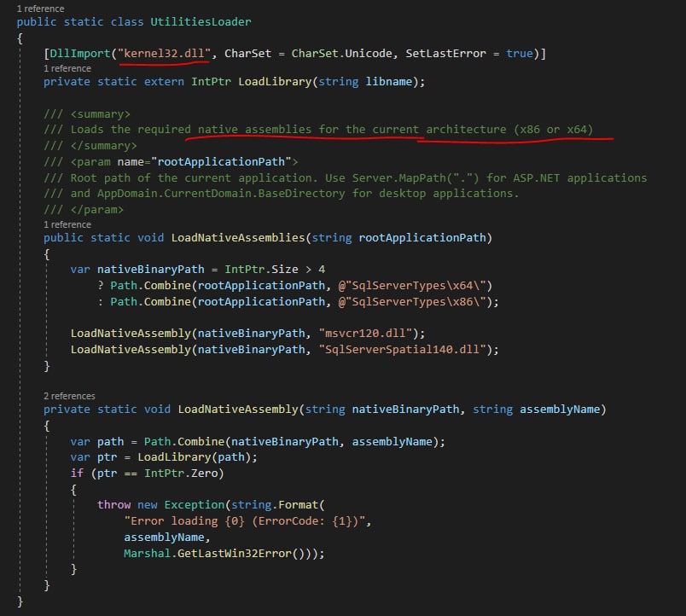Click the UtilitiesLoader class name
Image resolution: width=686 pixels, height=616 pixels.
[201, 22]
